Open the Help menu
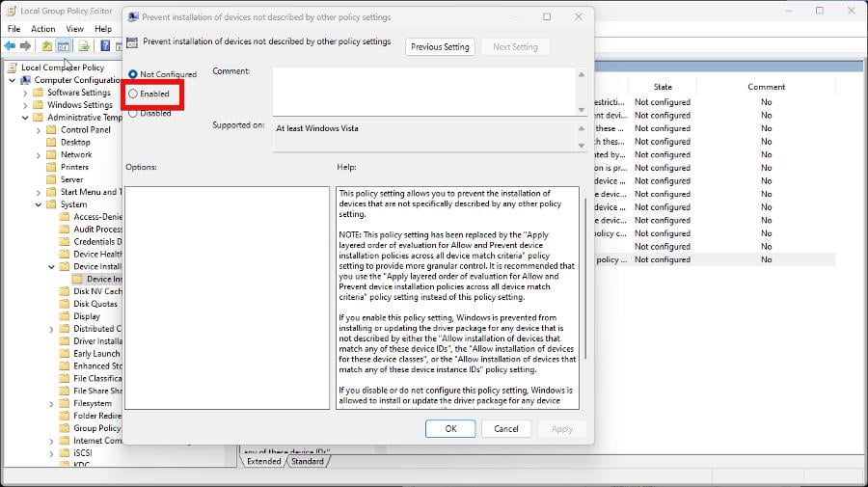The width and height of the screenshot is (868, 487). [103, 29]
